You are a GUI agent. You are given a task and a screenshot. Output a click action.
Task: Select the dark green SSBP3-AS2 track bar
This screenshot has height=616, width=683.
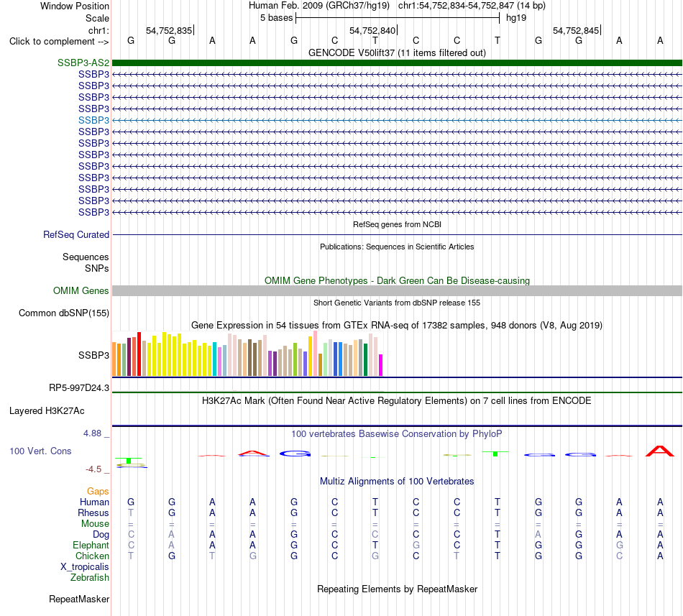coord(397,63)
